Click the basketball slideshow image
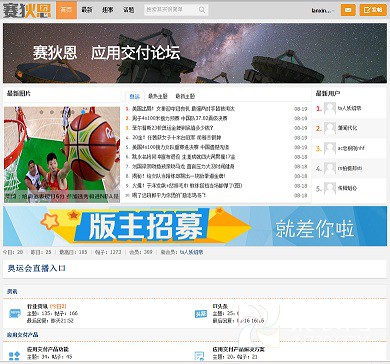Screen dimensions: 390x364 [x=62, y=154]
